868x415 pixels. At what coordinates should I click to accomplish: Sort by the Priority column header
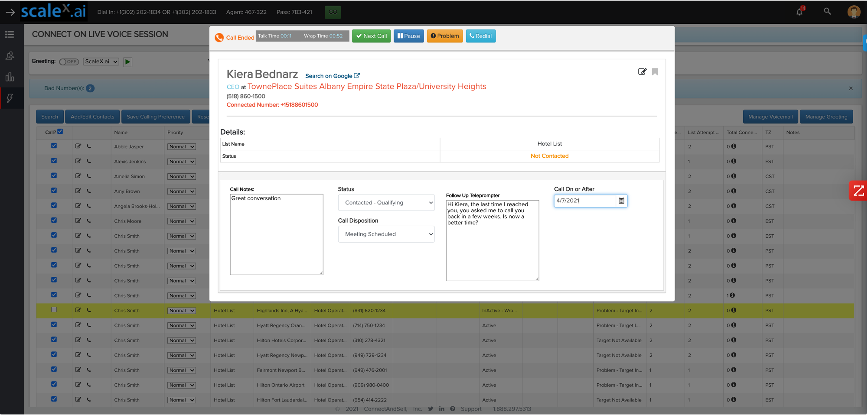pos(175,133)
